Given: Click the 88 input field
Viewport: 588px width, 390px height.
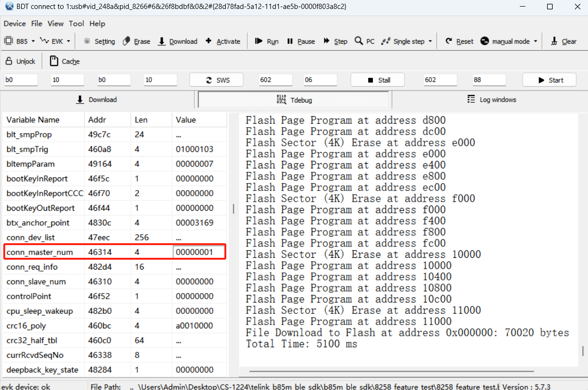Looking at the screenshot, I should pos(490,80).
